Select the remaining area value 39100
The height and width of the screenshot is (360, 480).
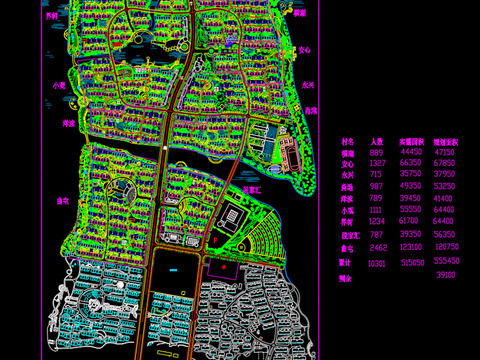click(x=446, y=275)
